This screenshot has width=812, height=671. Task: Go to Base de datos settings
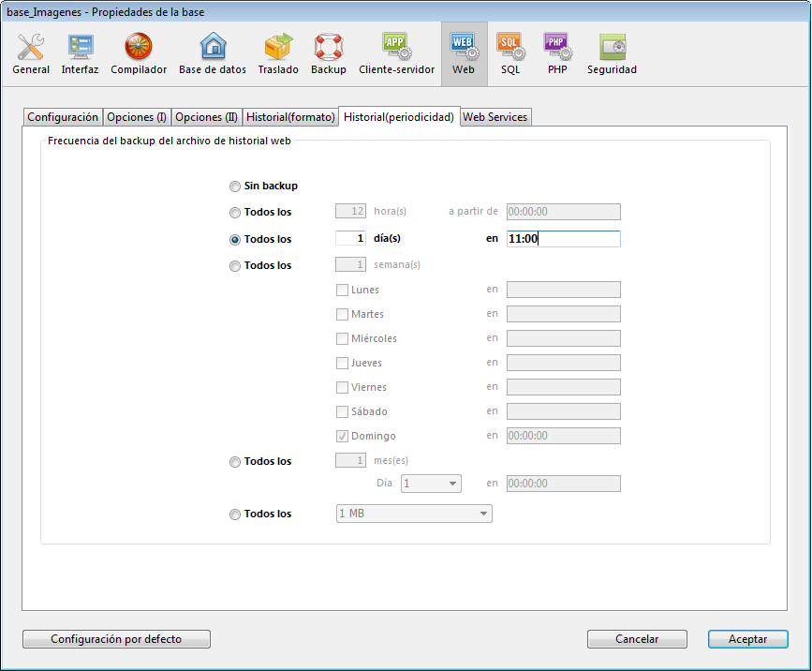pos(213,54)
